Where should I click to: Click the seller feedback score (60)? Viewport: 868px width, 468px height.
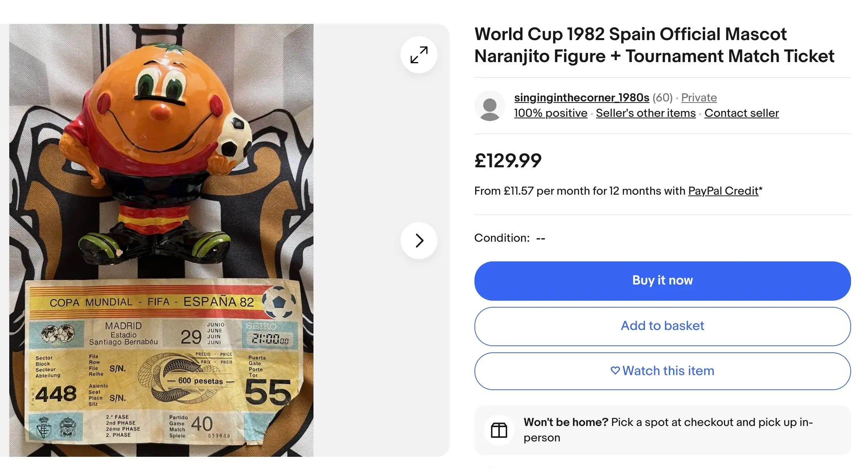coord(662,98)
